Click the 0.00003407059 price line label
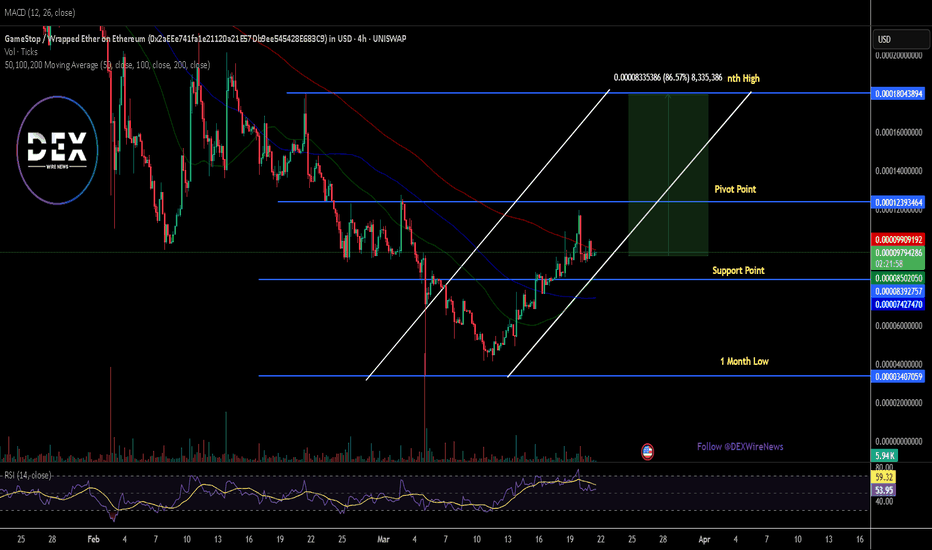The width and height of the screenshot is (932, 550). click(x=899, y=376)
